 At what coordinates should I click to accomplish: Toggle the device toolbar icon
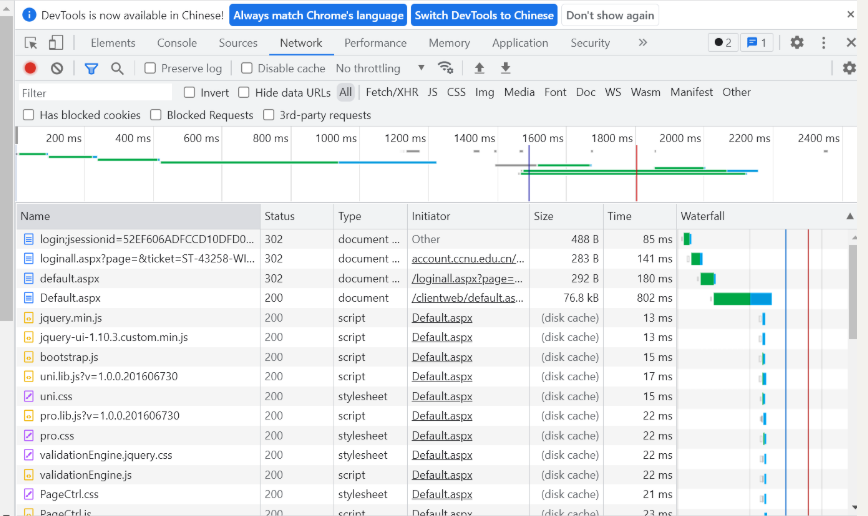(x=56, y=43)
